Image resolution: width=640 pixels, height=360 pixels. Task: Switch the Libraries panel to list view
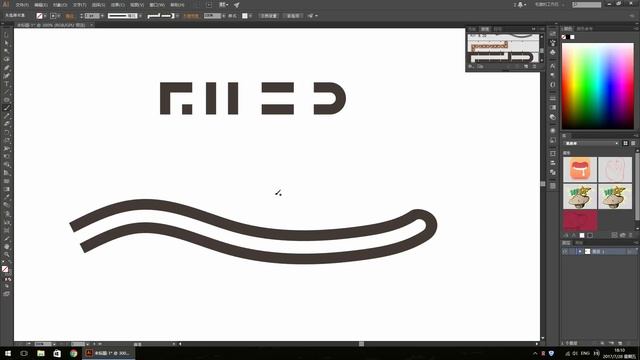coord(633,143)
